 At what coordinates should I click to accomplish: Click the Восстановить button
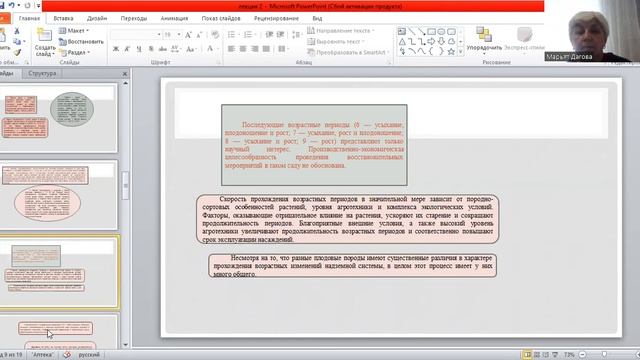81,42
